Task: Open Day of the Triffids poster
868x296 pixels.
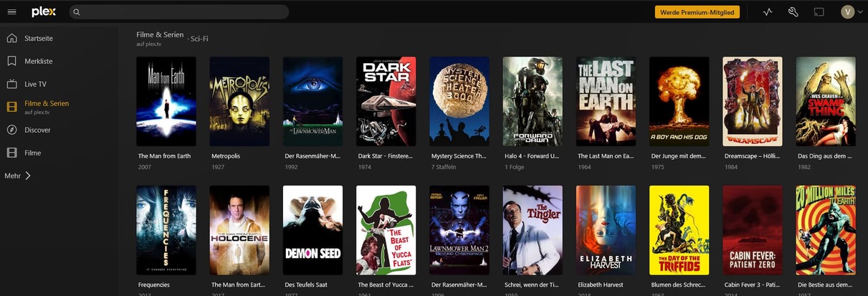Action: 679,230
